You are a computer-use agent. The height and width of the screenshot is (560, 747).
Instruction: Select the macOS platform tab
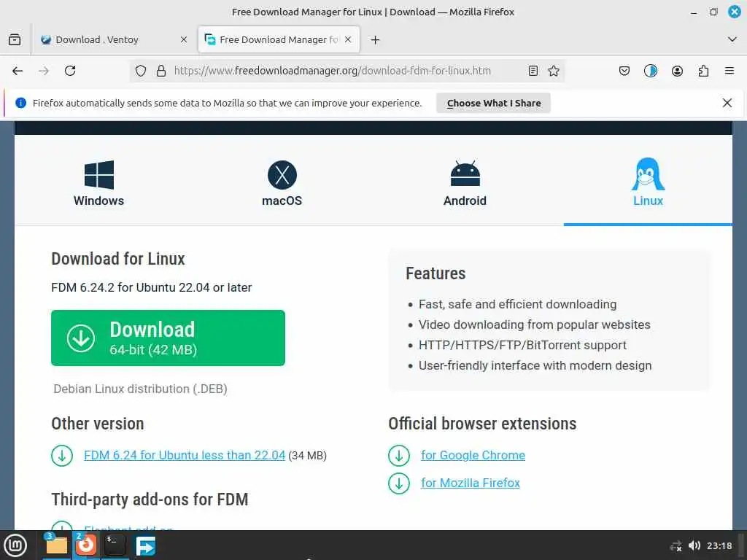(282, 183)
